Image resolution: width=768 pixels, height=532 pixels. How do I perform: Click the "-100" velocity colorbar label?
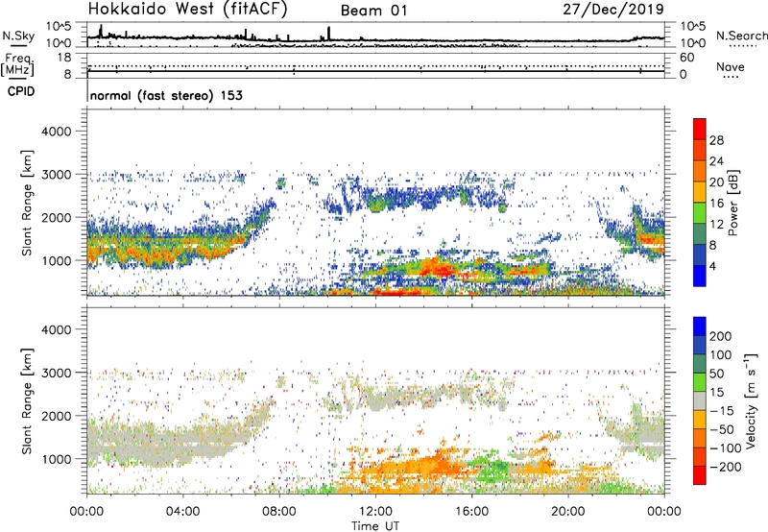pyautogui.click(x=726, y=448)
